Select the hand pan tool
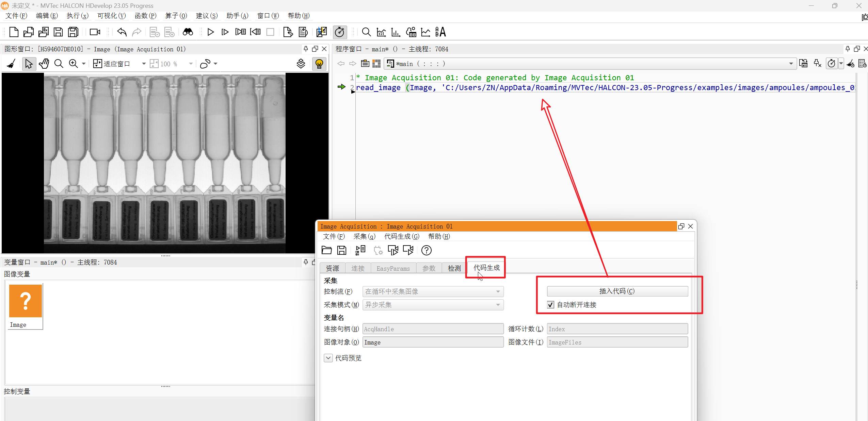This screenshot has width=868, height=421. tap(44, 64)
